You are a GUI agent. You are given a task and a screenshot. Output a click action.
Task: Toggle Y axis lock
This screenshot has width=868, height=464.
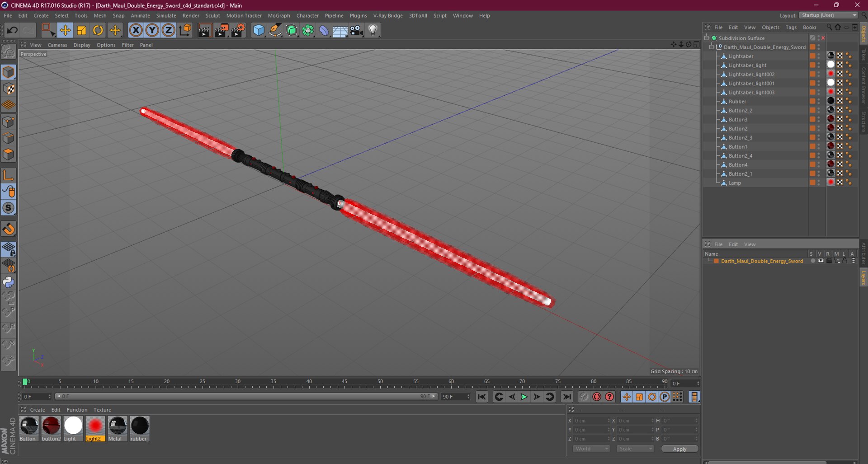pyautogui.click(x=152, y=30)
